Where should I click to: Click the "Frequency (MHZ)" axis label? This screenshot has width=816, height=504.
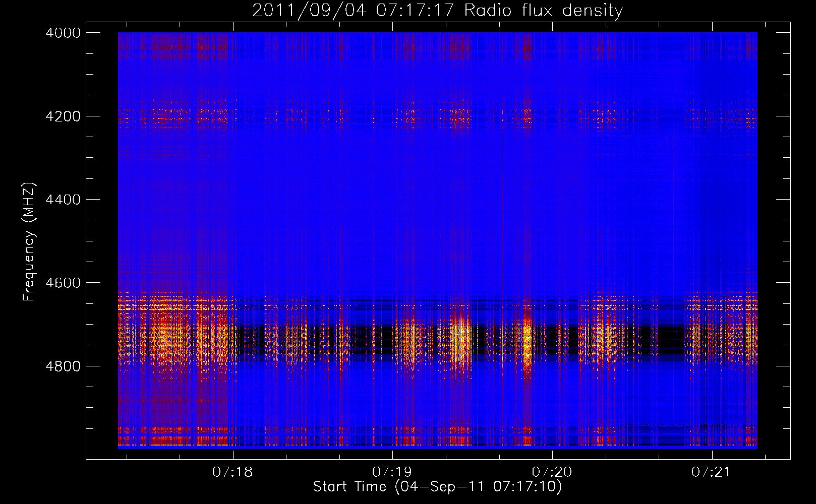[x=29, y=242]
